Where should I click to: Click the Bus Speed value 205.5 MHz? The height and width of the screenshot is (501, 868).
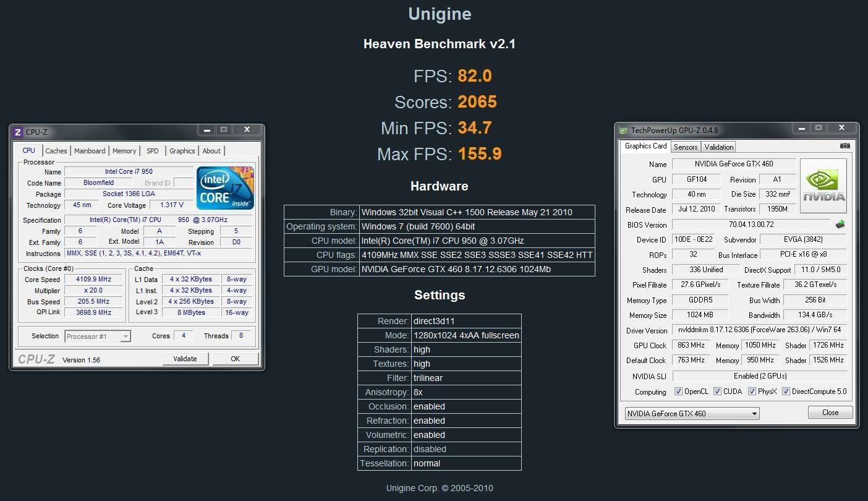coord(94,301)
